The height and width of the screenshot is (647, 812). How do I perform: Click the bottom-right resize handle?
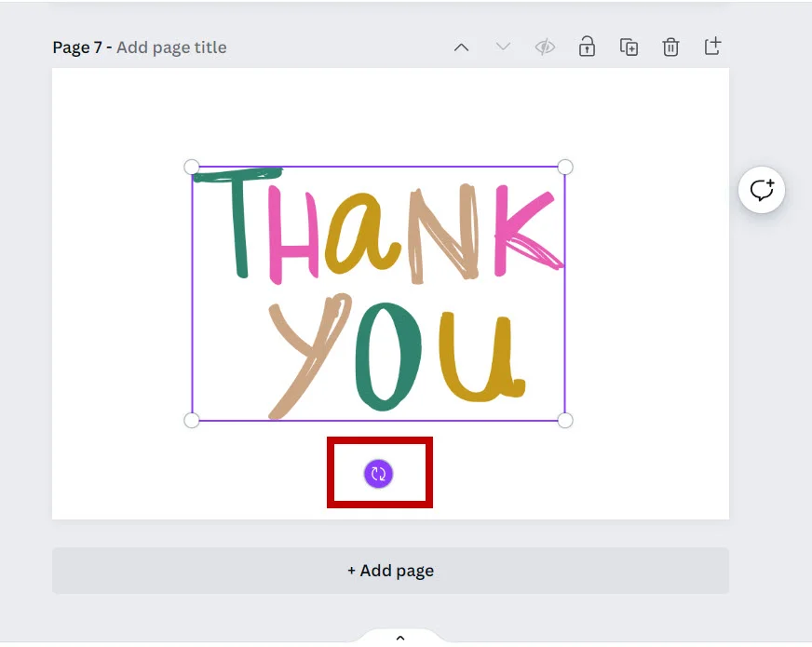tap(565, 421)
